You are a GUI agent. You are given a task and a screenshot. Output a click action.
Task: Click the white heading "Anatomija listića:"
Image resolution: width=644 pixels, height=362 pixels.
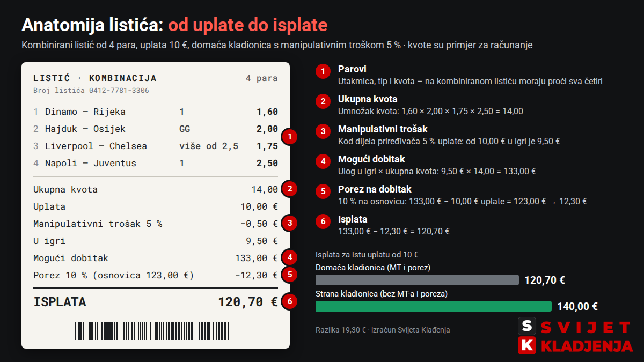coord(93,25)
